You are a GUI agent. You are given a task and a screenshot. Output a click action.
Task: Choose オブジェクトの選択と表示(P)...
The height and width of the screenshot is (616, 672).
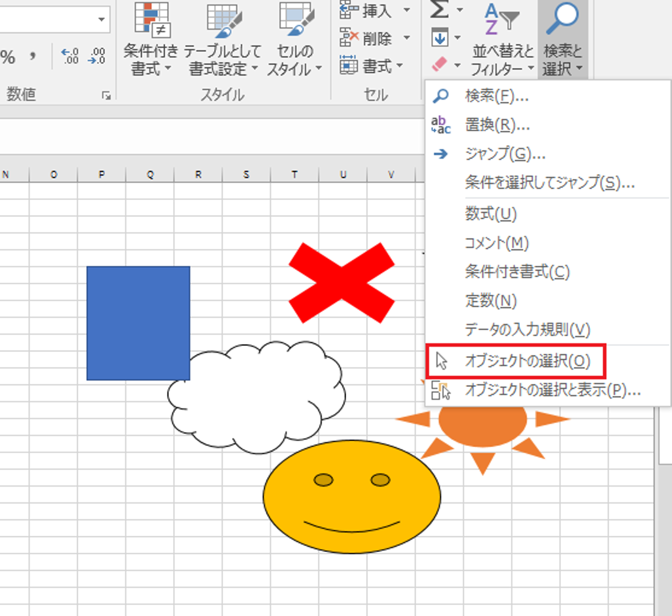pyautogui.click(x=548, y=390)
